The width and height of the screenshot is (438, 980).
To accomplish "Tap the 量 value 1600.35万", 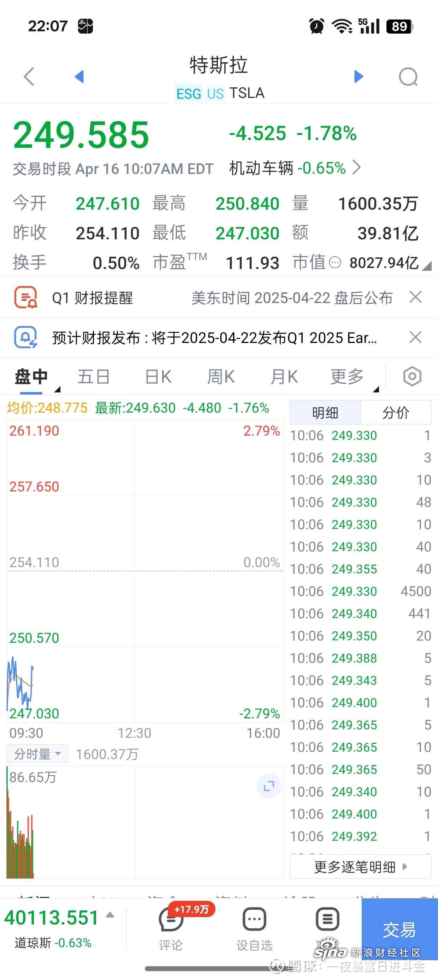I will pos(378,204).
